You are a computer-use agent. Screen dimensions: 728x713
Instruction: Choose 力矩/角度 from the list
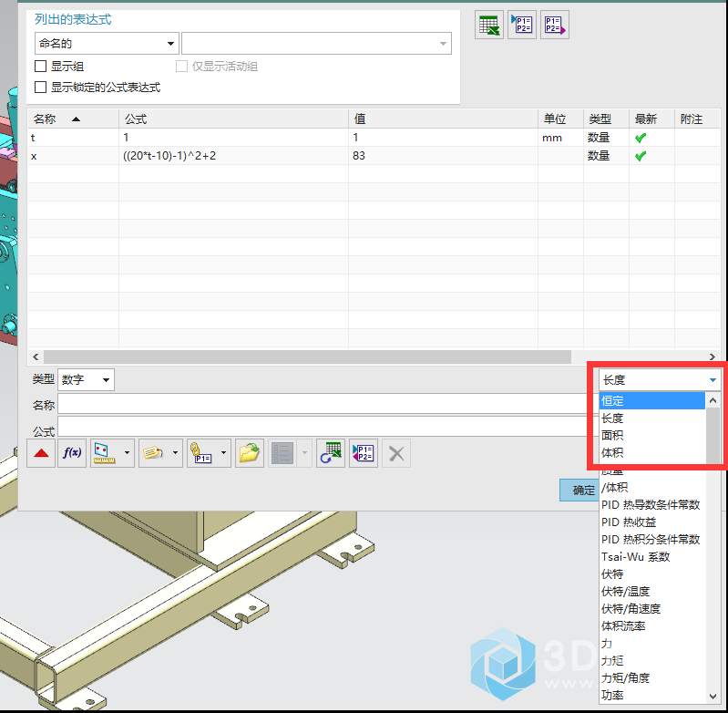tap(652, 677)
